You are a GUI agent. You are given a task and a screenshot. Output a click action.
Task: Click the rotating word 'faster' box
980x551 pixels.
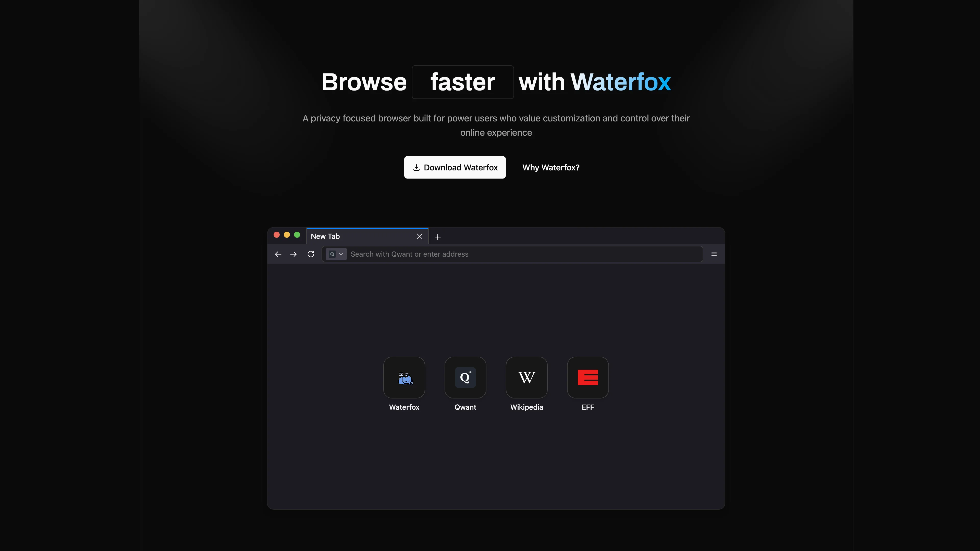[x=463, y=82]
